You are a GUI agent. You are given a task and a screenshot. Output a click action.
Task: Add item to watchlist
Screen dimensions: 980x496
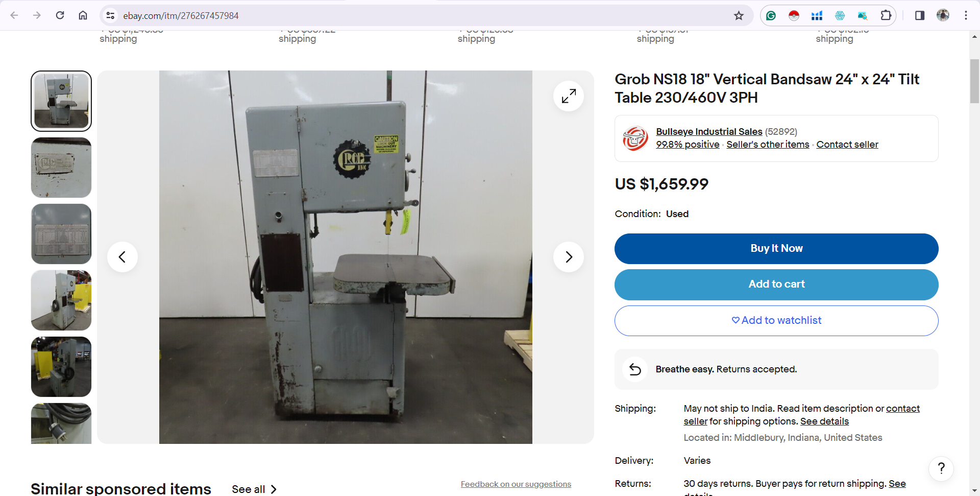pos(776,321)
